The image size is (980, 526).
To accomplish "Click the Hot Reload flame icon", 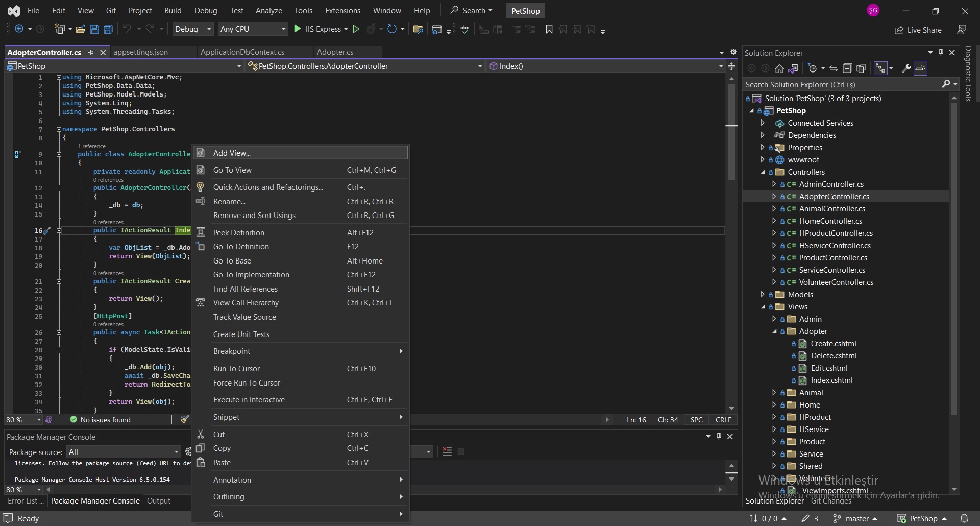I will point(372,29).
